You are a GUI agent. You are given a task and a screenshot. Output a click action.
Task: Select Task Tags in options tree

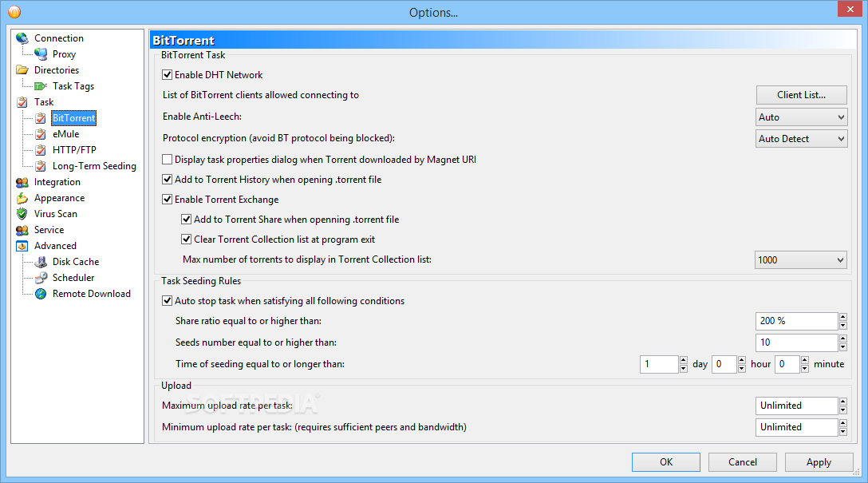click(x=73, y=86)
